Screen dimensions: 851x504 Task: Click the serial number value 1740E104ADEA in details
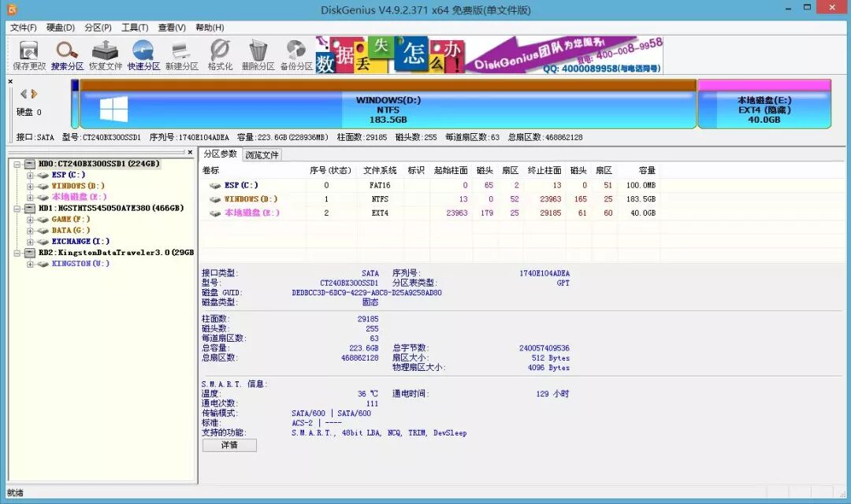point(544,273)
